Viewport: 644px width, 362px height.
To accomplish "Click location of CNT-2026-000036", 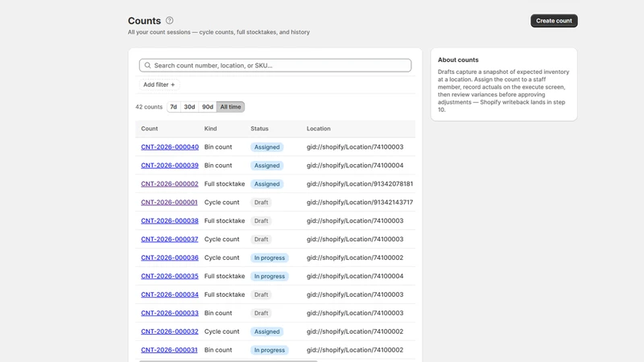I will pyautogui.click(x=355, y=257).
